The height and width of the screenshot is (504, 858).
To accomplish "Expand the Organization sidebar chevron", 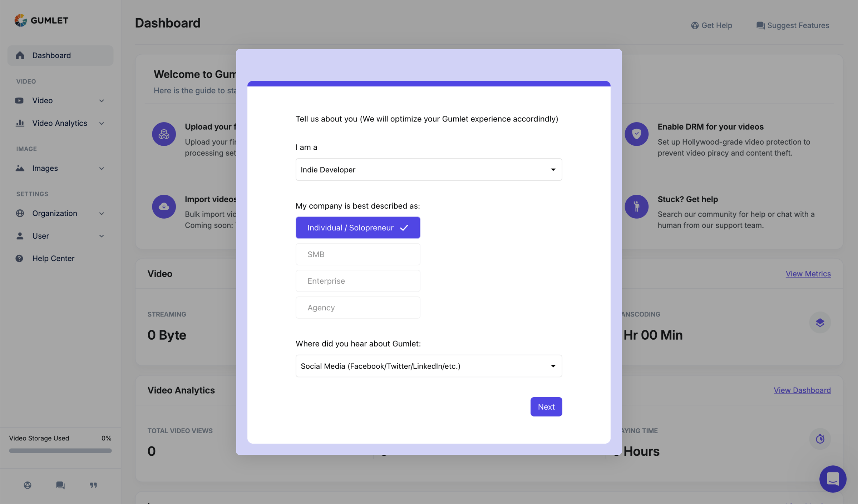I will coord(102,214).
